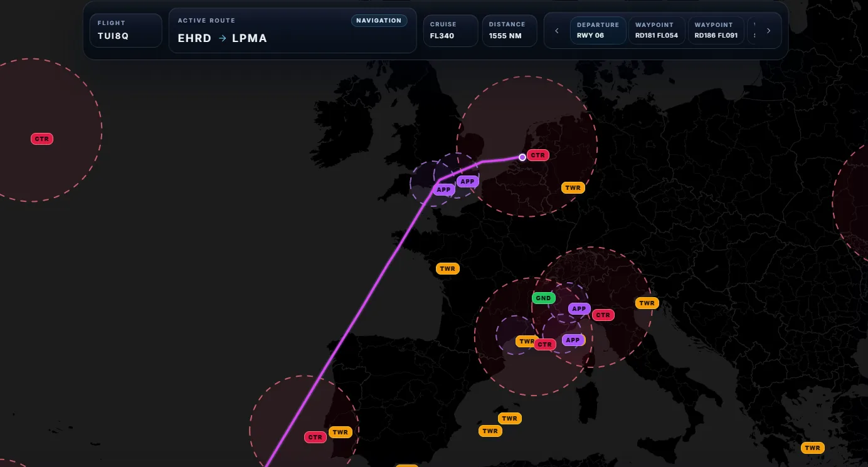Click the TWR badge over Portugal

[x=339, y=432]
